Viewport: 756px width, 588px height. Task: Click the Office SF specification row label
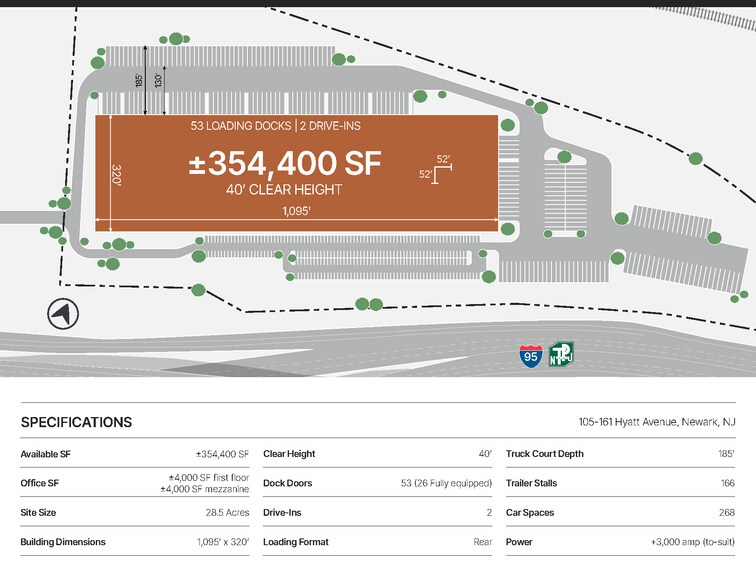[x=42, y=483]
